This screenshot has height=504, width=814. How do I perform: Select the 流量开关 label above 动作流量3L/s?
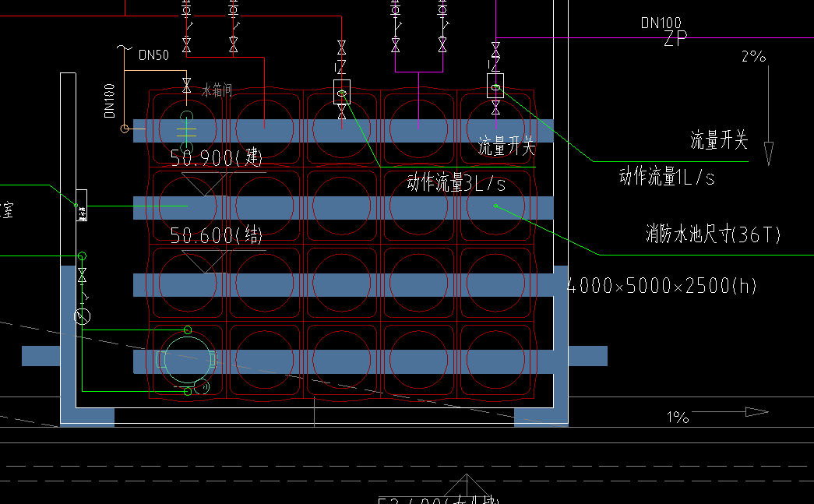[x=506, y=146]
